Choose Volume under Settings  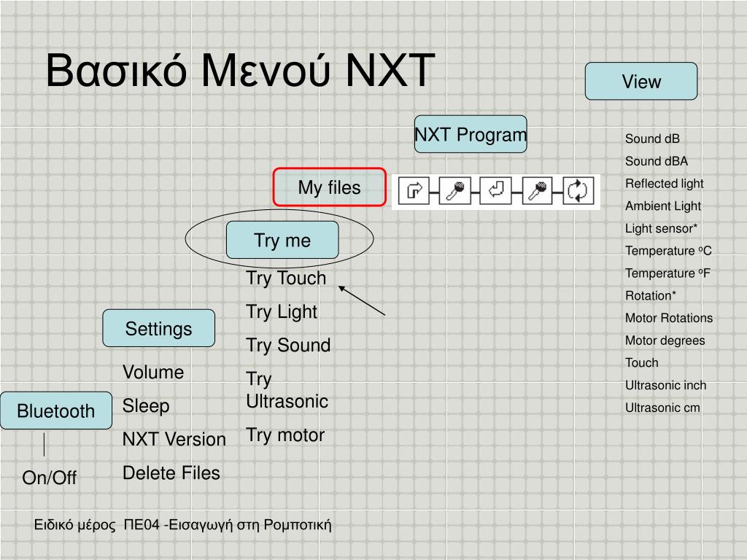[153, 372]
